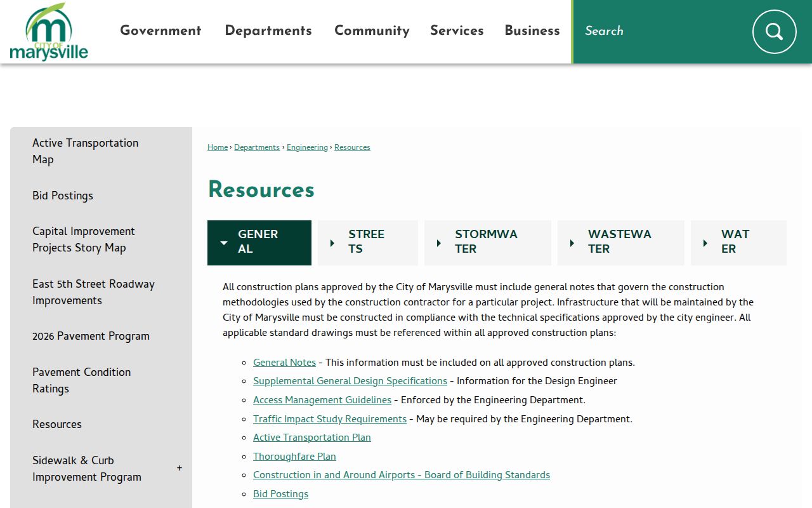Screen dimensions: 812x508
Task: Click into the Search field
Action: pos(663,31)
